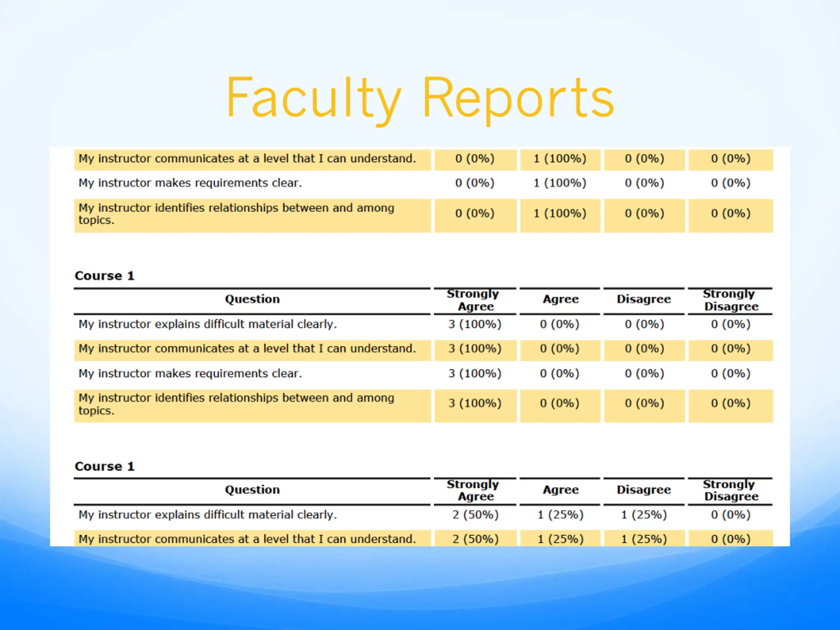The width and height of the screenshot is (840, 630).
Task: Select 3 (100%) in the "explains difficult material" row
Action: (475, 324)
